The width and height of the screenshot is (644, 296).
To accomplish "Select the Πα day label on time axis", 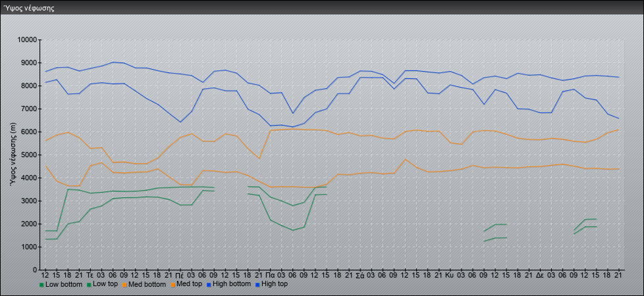I will (x=270, y=275).
